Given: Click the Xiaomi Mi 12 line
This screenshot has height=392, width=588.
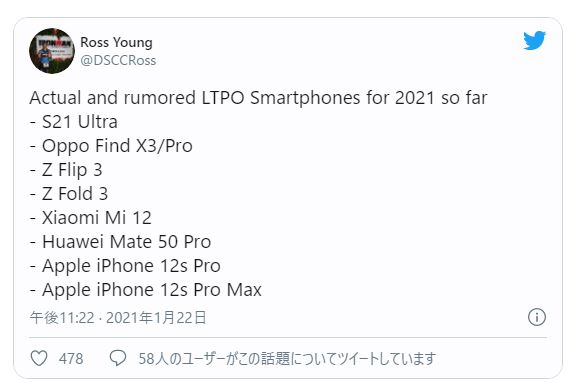Looking at the screenshot, I should pyautogui.click(x=91, y=218).
